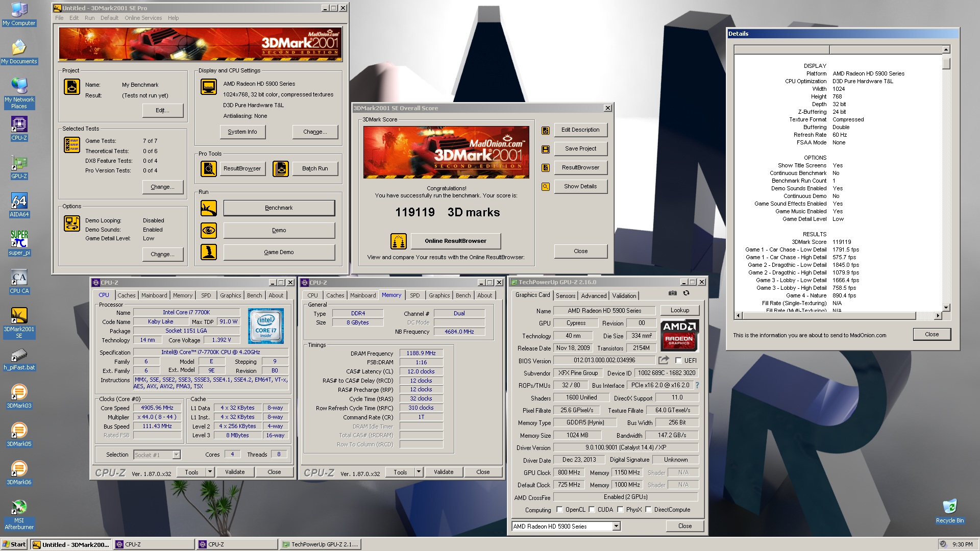
Task: Click Details window vertical scrollbar down arrow
Action: (946, 308)
